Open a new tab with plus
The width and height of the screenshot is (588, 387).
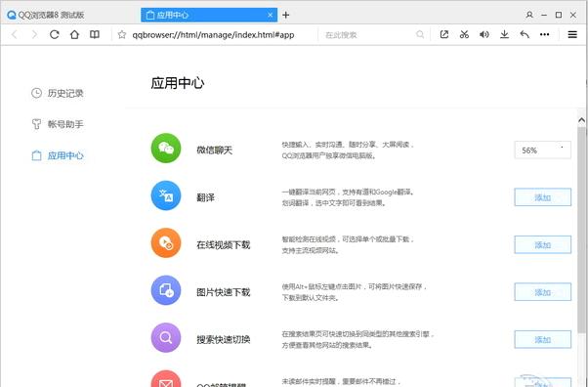click(286, 15)
